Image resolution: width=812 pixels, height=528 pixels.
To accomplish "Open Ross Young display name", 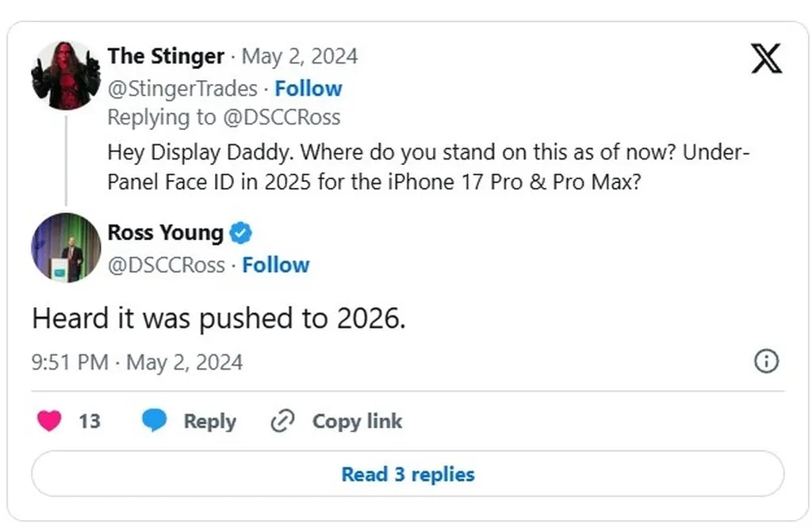I will (x=166, y=232).
